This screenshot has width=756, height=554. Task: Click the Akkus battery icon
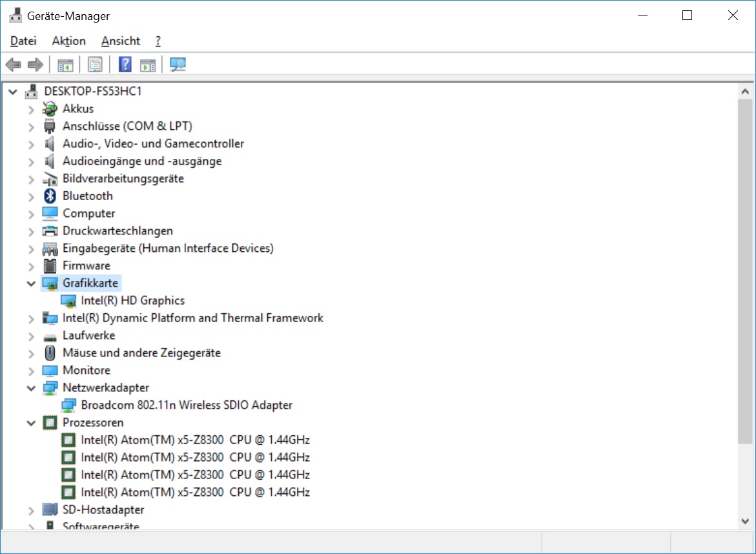click(x=50, y=109)
